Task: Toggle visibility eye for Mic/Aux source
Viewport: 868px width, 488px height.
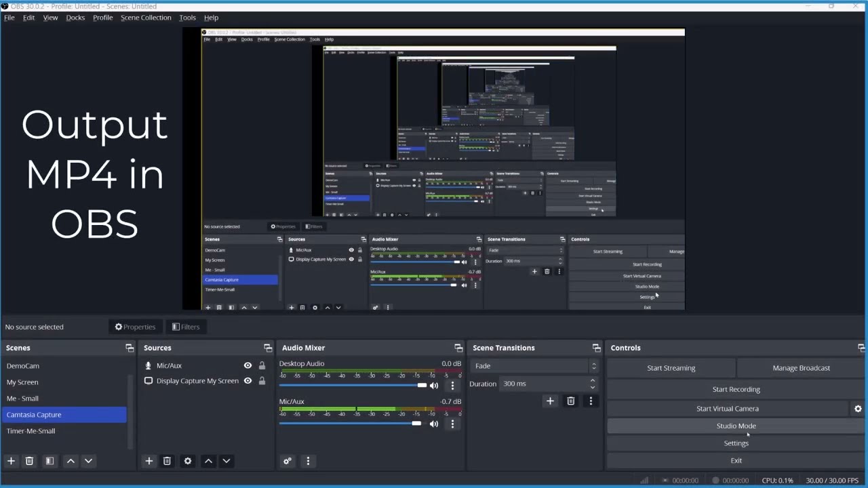Action: [248, 365]
